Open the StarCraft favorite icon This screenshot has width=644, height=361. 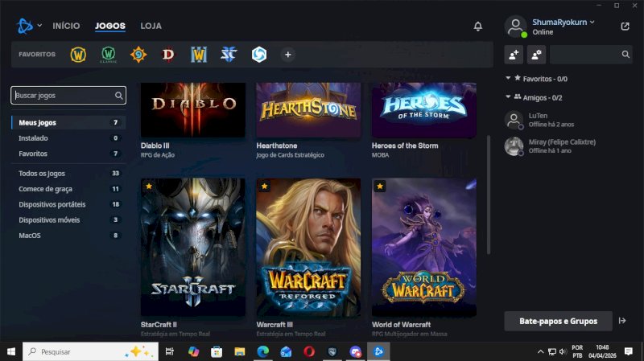pyautogui.click(x=229, y=55)
